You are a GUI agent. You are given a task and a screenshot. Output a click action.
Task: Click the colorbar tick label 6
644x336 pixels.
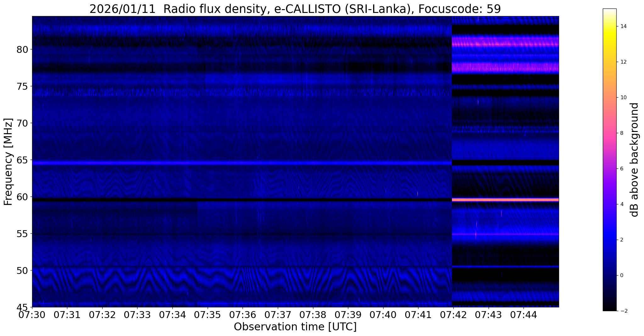pyautogui.click(x=621, y=169)
